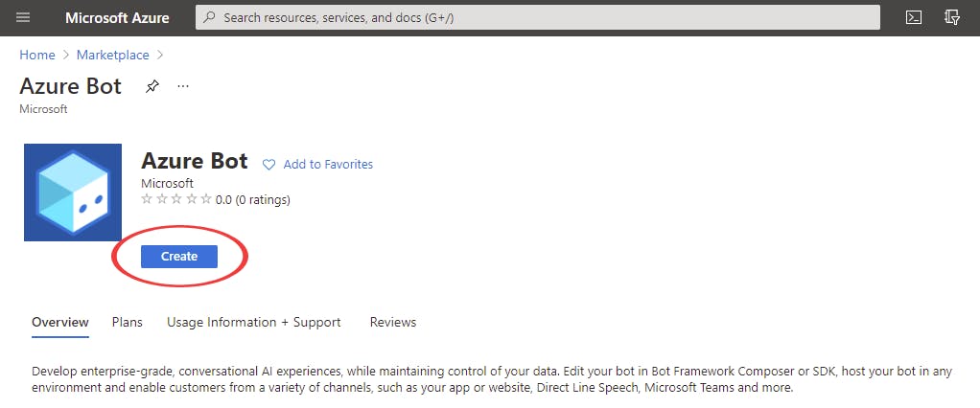The image size is (980, 408).
Task: Click the Create button
Action: [x=179, y=257]
